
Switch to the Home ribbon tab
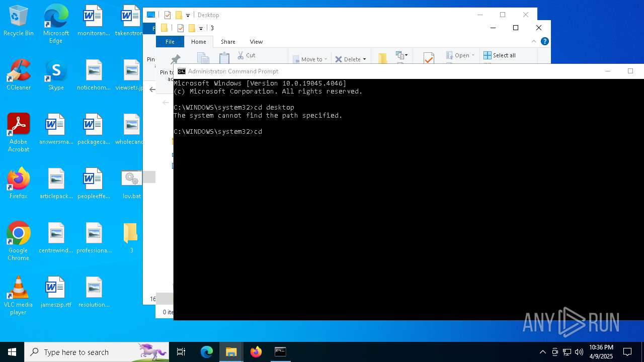[198, 42]
